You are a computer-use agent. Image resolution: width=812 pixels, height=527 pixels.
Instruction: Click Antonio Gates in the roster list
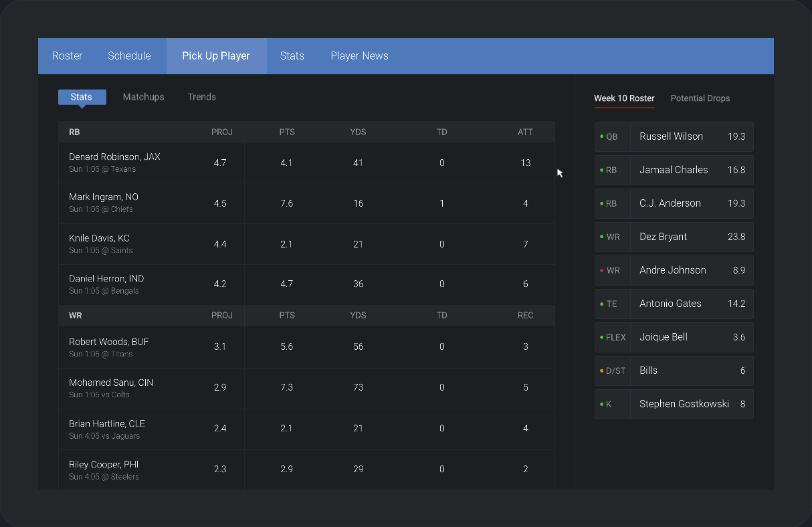pos(670,304)
